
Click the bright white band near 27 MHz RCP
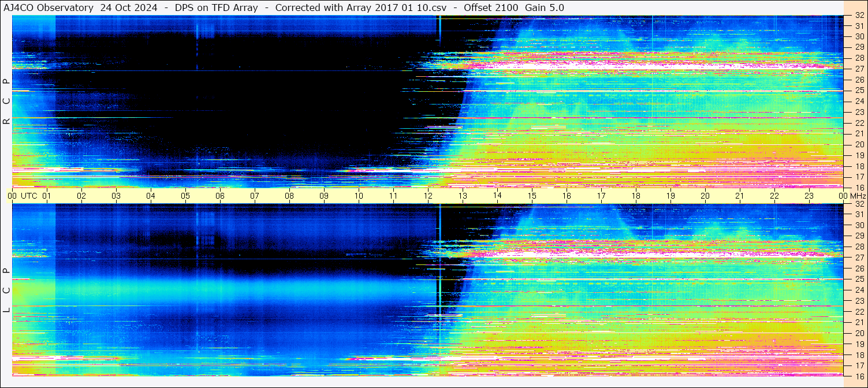[653, 66]
